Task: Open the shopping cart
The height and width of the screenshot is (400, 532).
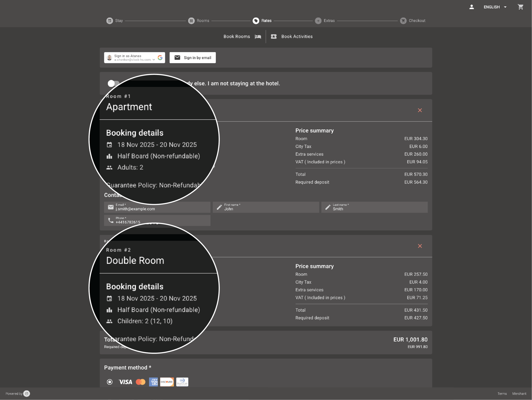Action: coord(520,7)
